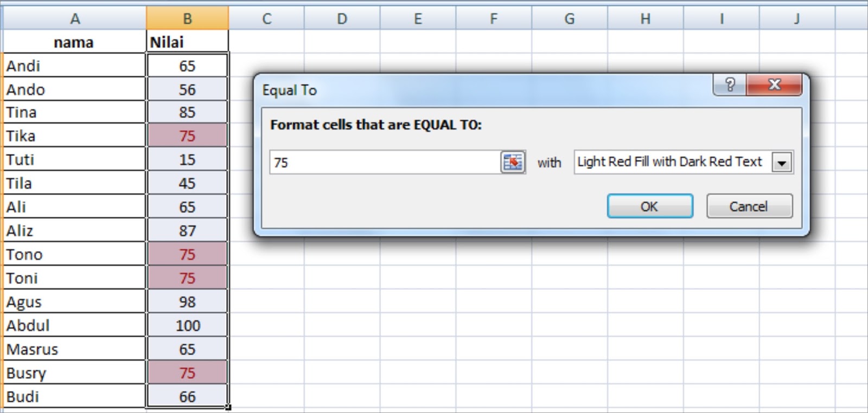Close the Equal To dialog
This screenshot has height=413, width=868.
pos(774,85)
